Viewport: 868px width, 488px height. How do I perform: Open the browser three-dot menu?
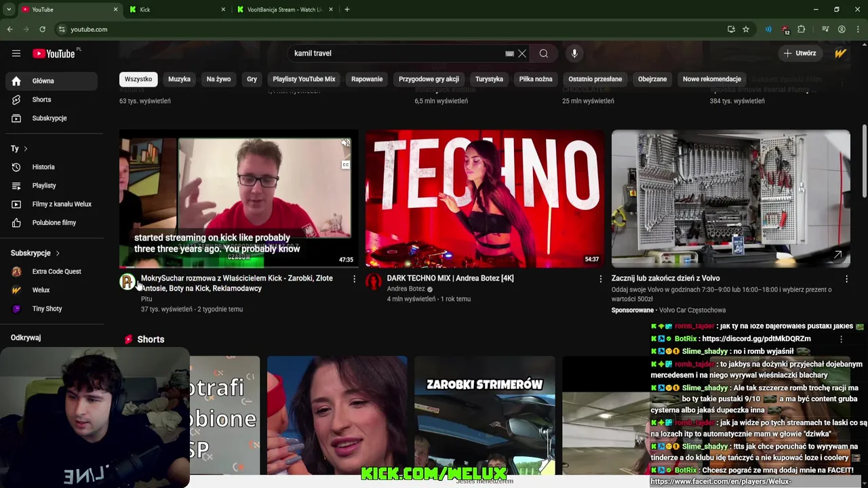858,29
